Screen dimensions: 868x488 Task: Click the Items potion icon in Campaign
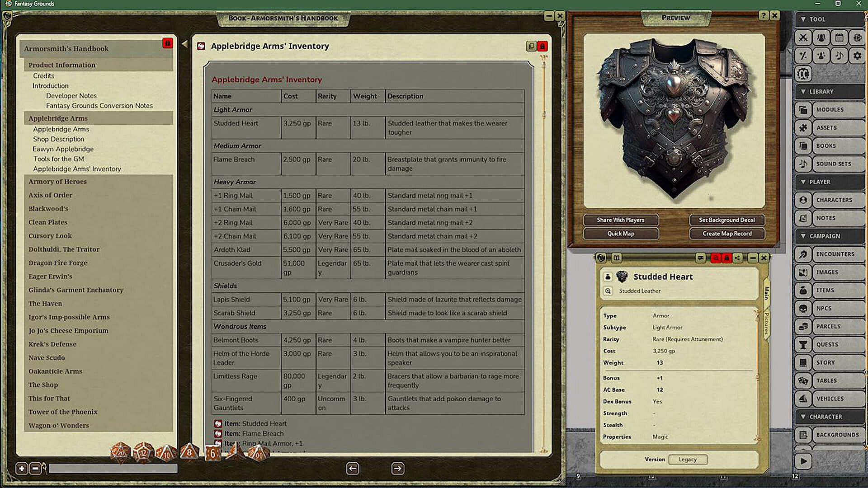pyautogui.click(x=803, y=290)
